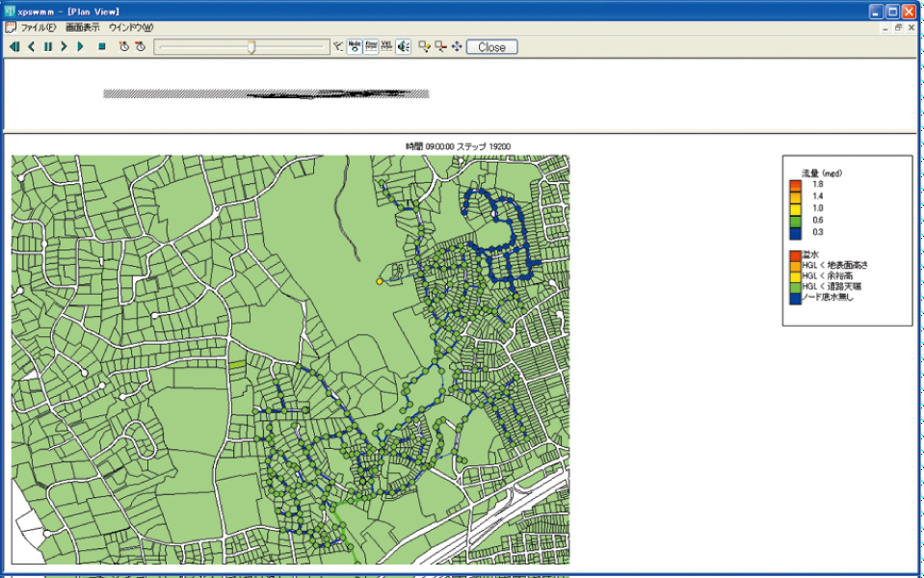This screenshot has width=924, height=578.
Task: Move the playback time slider thumb
Action: pos(251,47)
